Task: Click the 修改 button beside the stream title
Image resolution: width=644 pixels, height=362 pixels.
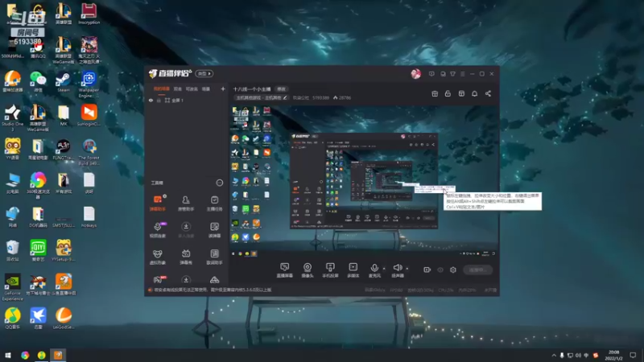Action: coord(281,89)
